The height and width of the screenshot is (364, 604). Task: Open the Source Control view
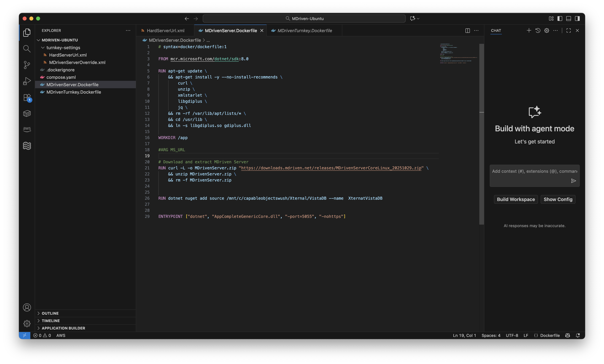click(x=27, y=65)
